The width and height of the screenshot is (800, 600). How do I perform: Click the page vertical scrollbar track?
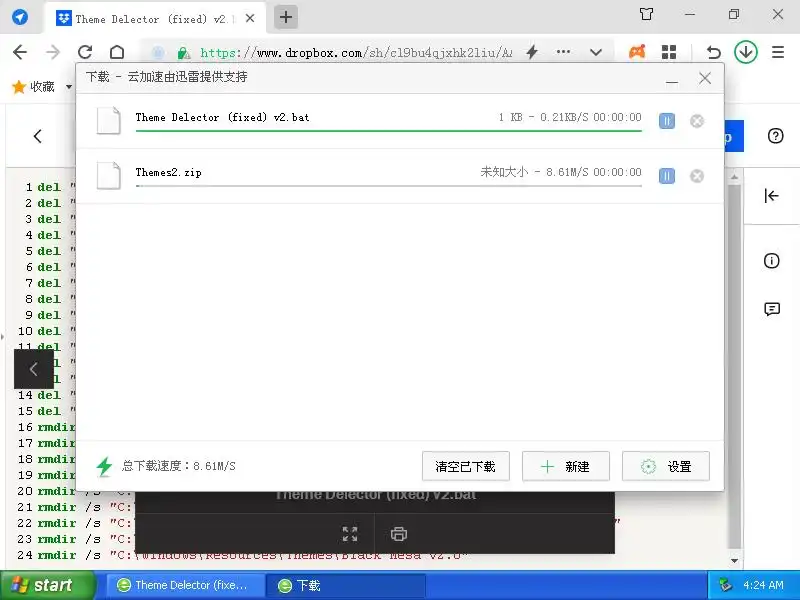(734, 367)
